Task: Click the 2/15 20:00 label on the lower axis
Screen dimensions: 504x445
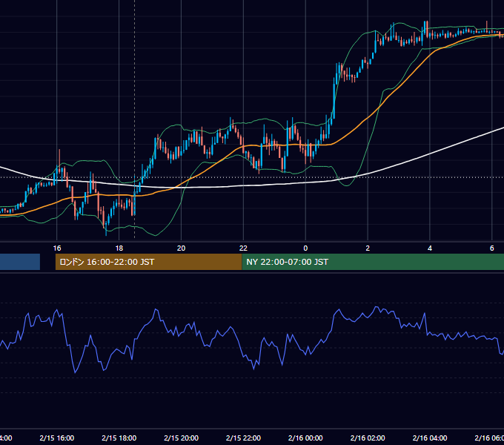Action: click(182, 438)
